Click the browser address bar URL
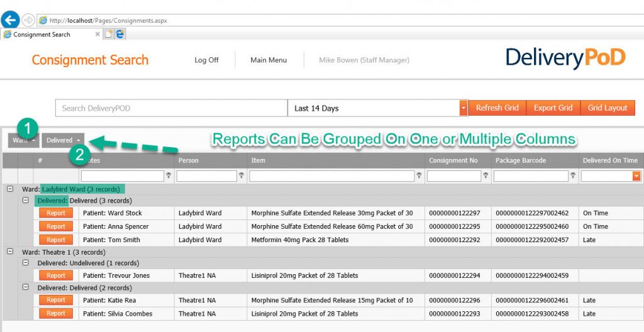Viewport: 644px width, 332px height. (108, 20)
